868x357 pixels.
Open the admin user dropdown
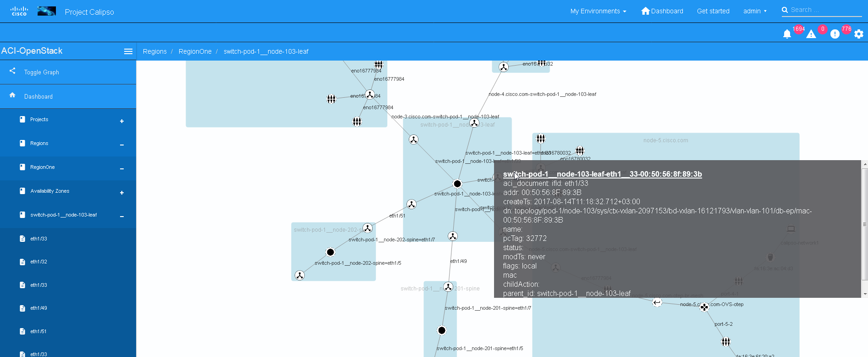click(755, 11)
